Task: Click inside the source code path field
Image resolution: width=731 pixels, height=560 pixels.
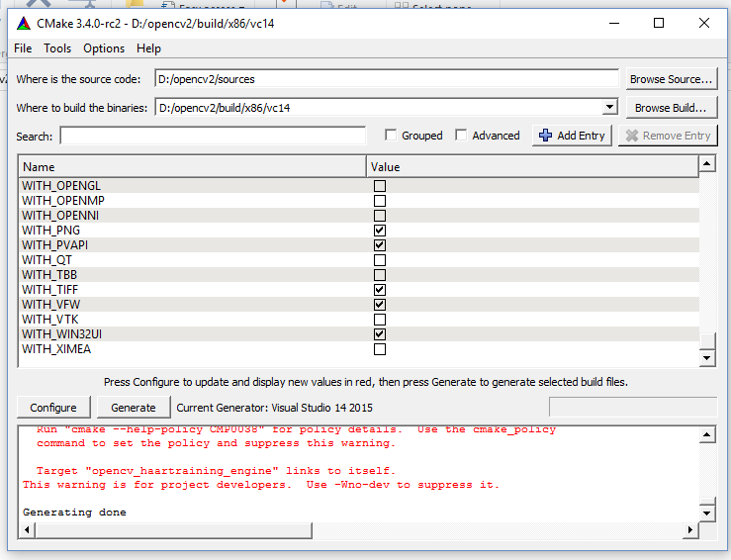Action: coord(387,79)
